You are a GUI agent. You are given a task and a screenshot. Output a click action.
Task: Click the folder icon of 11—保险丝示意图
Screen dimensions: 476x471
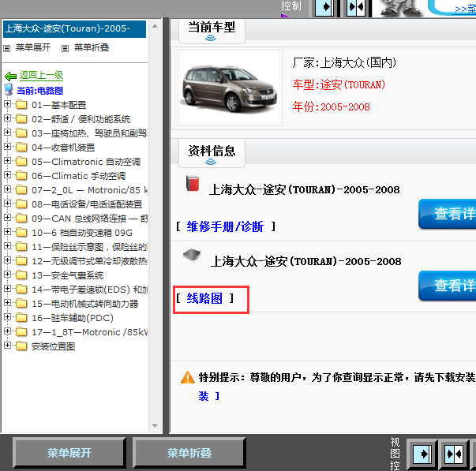[x=21, y=247]
